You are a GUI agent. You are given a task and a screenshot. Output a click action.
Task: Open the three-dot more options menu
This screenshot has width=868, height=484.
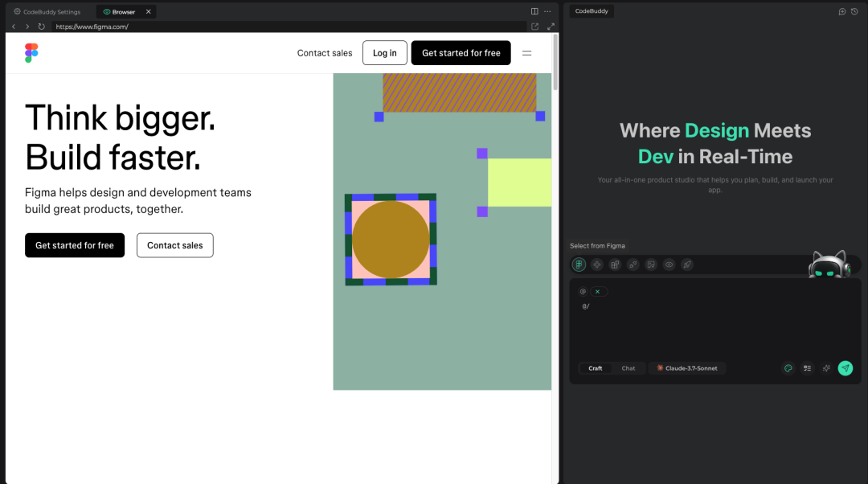[548, 11]
